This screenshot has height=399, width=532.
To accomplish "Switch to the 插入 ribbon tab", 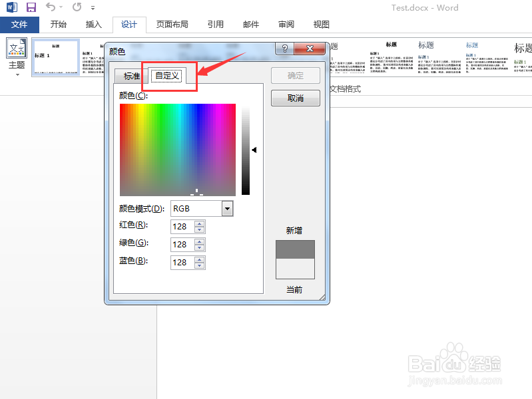I will click(x=94, y=25).
